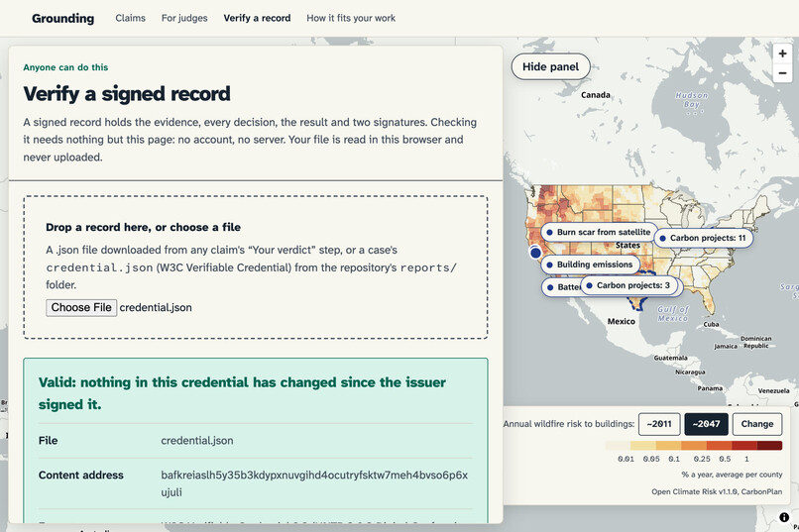
Task: Hide the panel over the map
Action: 550,66
